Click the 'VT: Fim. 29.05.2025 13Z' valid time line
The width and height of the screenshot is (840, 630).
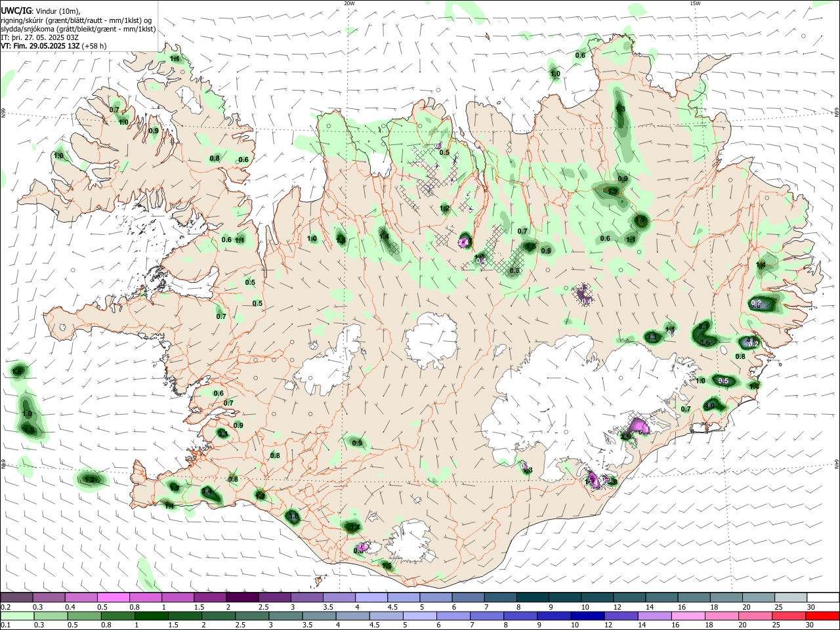(x=40, y=46)
